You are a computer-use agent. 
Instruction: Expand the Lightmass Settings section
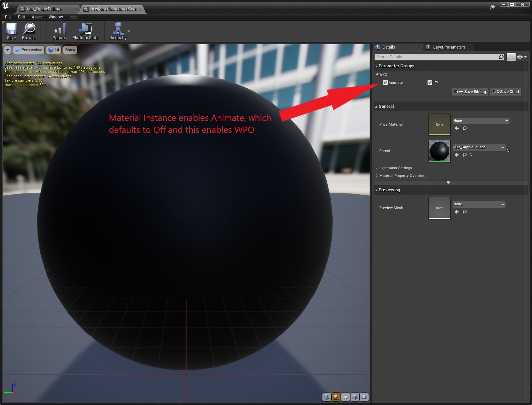[x=395, y=168]
